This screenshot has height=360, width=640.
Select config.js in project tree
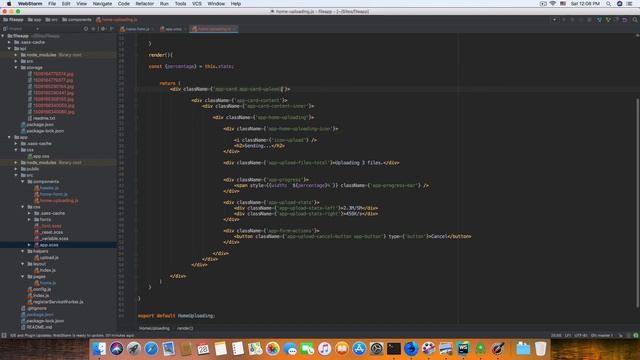39,289
